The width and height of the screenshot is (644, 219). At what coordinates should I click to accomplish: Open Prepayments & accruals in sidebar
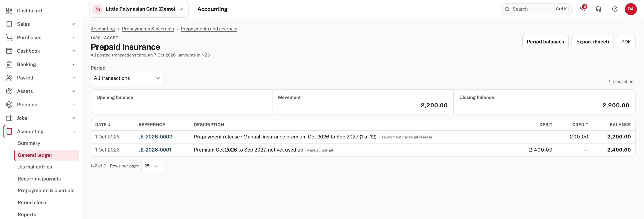point(46,191)
